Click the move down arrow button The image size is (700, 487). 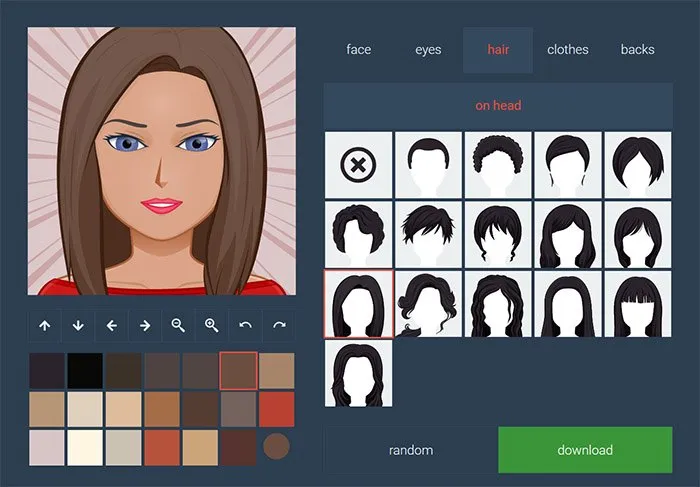(x=78, y=325)
